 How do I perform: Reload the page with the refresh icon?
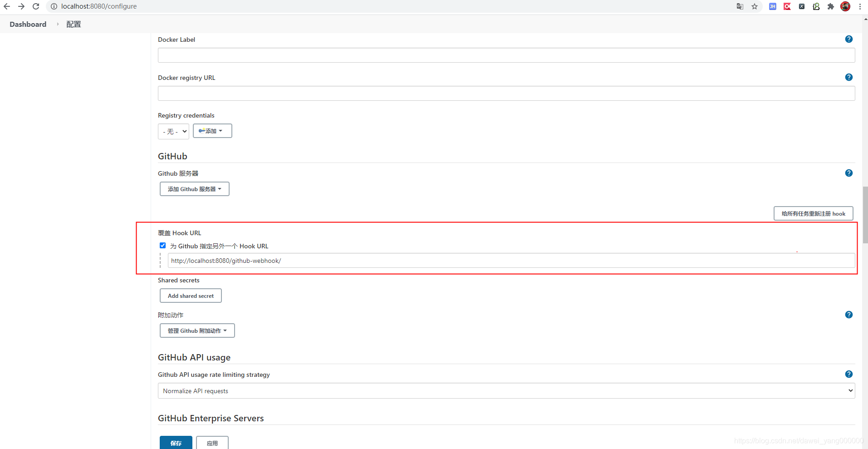[x=36, y=6]
